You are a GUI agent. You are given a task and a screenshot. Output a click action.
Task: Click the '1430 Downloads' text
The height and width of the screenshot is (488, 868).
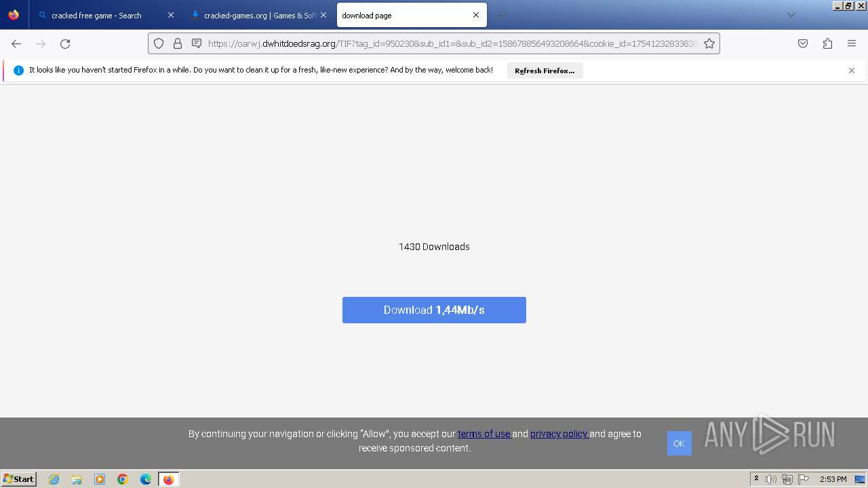[x=434, y=247]
